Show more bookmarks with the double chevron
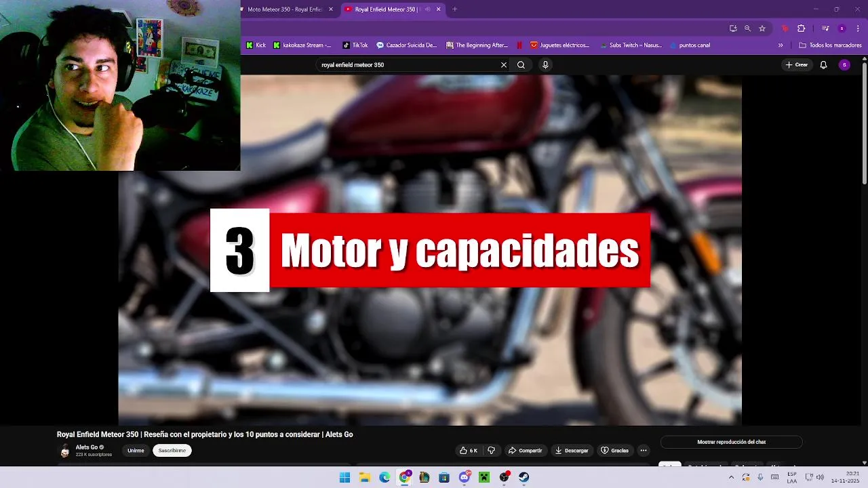The height and width of the screenshot is (488, 868). 781,45
